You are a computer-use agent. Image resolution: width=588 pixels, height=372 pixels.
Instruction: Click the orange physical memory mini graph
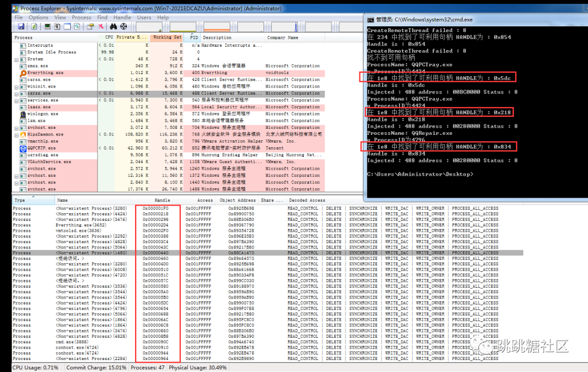pos(217,27)
